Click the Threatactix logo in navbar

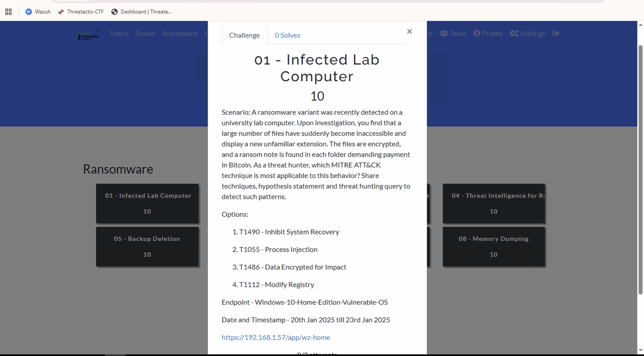coord(88,34)
